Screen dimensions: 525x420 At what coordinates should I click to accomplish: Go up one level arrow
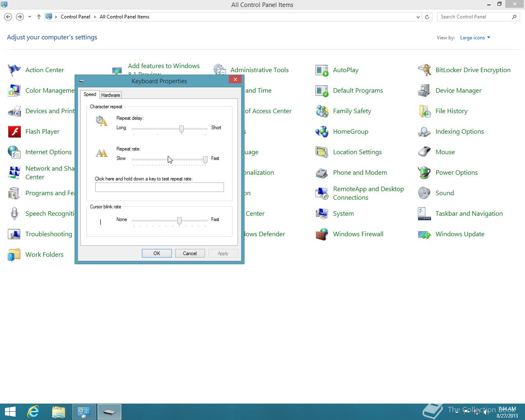(x=39, y=17)
